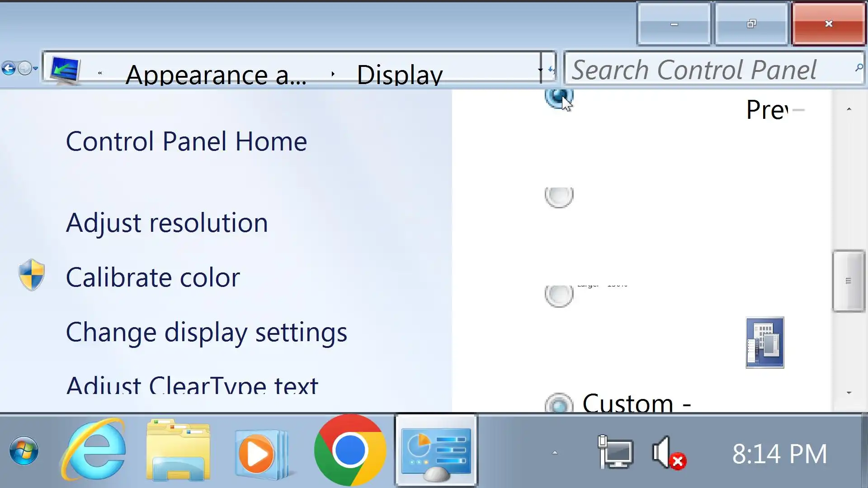Screen dimensions: 868x488
Task: Open recent pages dropdown near Back button
Action: (x=35, y=69)
